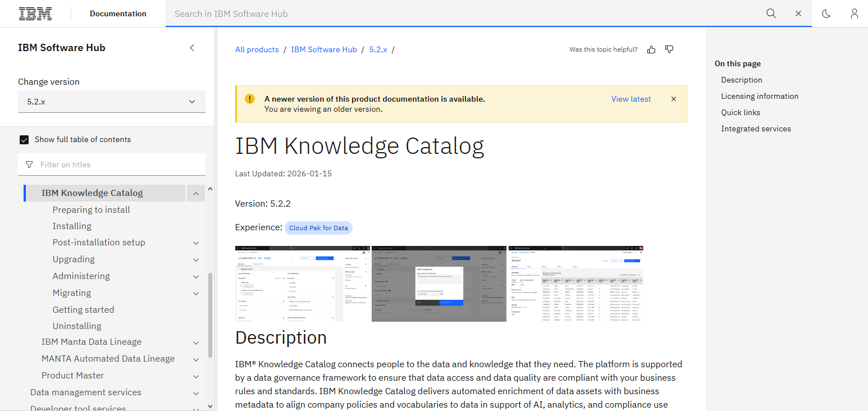The height and width of the screenshot is (411, 868).
Task: Click the IBM Software Hub breadcrumb
Action: [x=324, y=49]
